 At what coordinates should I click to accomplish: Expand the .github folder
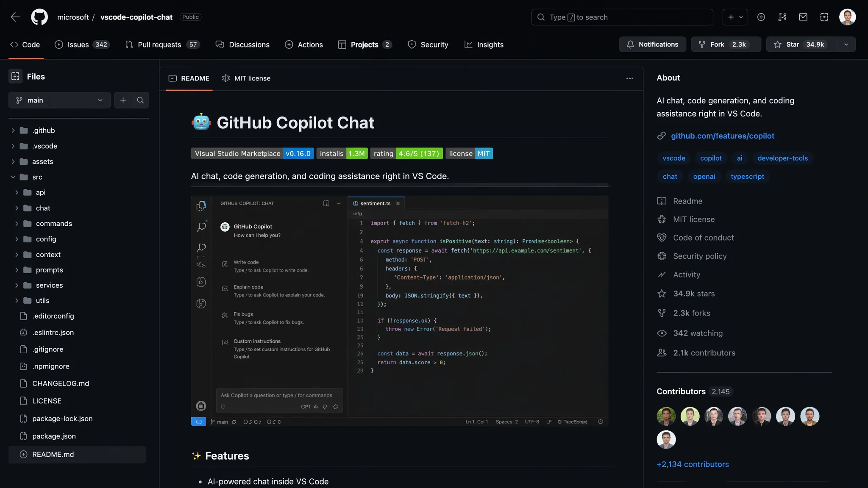pyautogui.click(x=13, y=130)
